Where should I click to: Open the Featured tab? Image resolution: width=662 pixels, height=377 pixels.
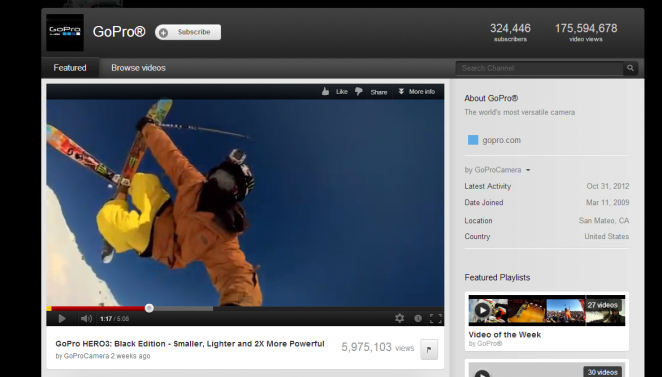[x=70, y=68]
